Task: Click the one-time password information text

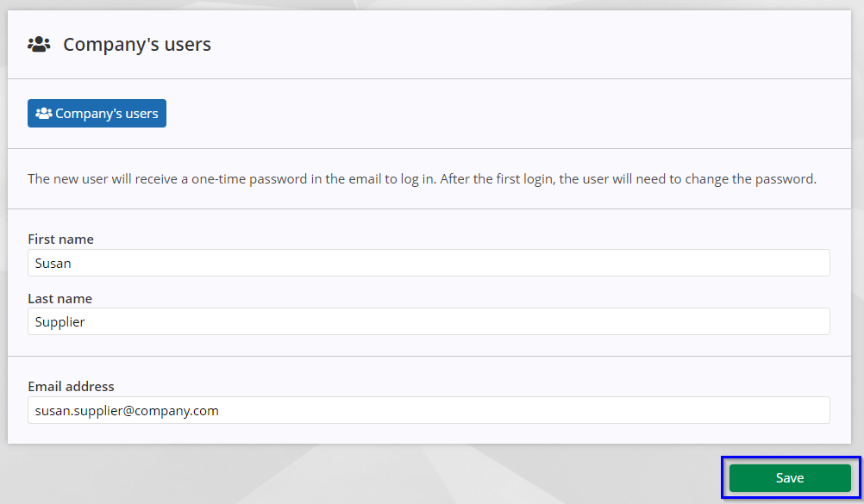Action: coord(422,179)
